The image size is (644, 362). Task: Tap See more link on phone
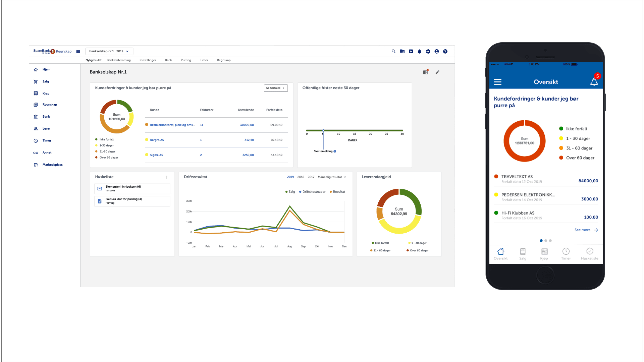(x=586, y=230)
